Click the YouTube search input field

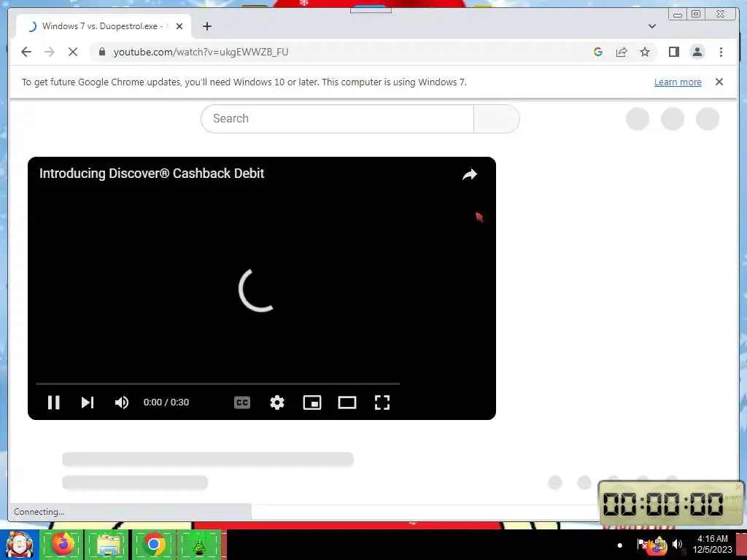point(337,119)
